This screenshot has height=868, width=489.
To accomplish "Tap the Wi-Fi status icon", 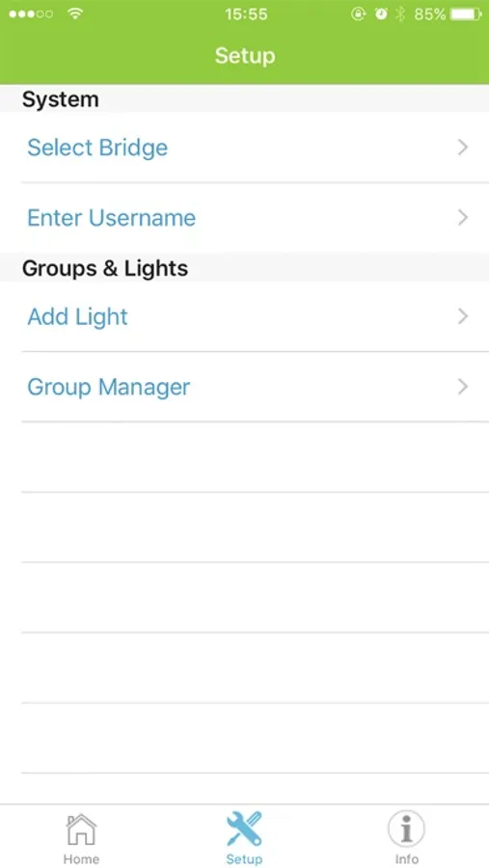I will coord(75,14).
